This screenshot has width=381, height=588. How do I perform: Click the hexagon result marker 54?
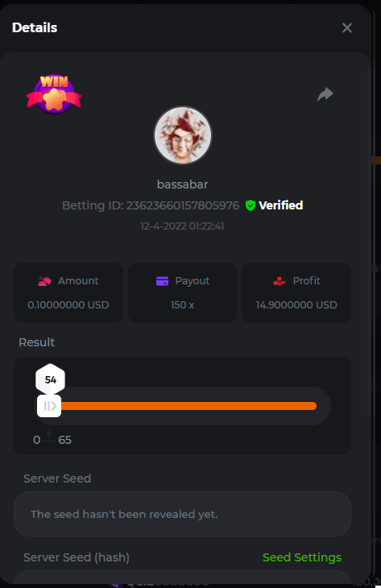(50, 379)
